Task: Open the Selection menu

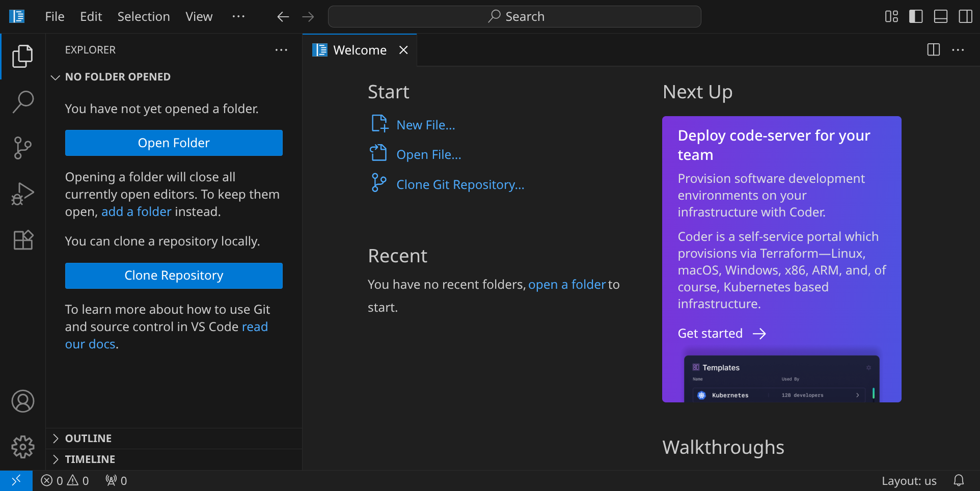Action: tap(144, 17)
